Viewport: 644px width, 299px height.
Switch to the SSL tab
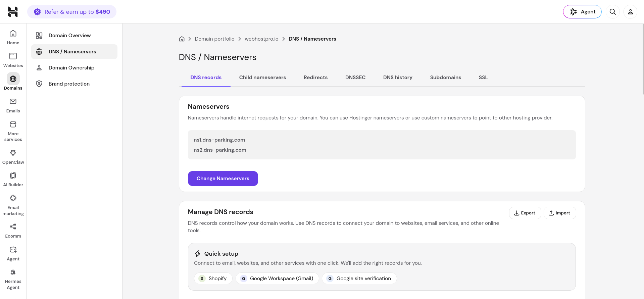coord(483,78)
